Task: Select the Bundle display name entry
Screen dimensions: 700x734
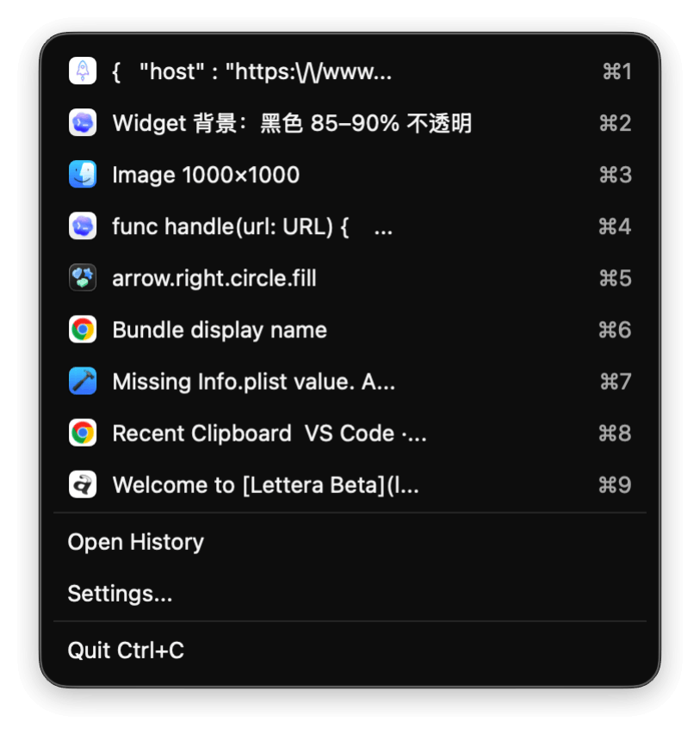Action: point(350,330)
